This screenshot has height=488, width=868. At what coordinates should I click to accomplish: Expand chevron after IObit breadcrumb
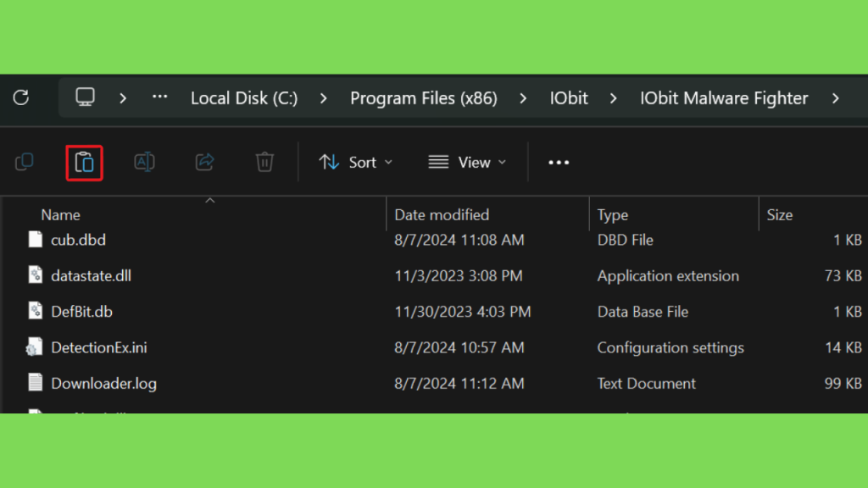click(614, 98)
